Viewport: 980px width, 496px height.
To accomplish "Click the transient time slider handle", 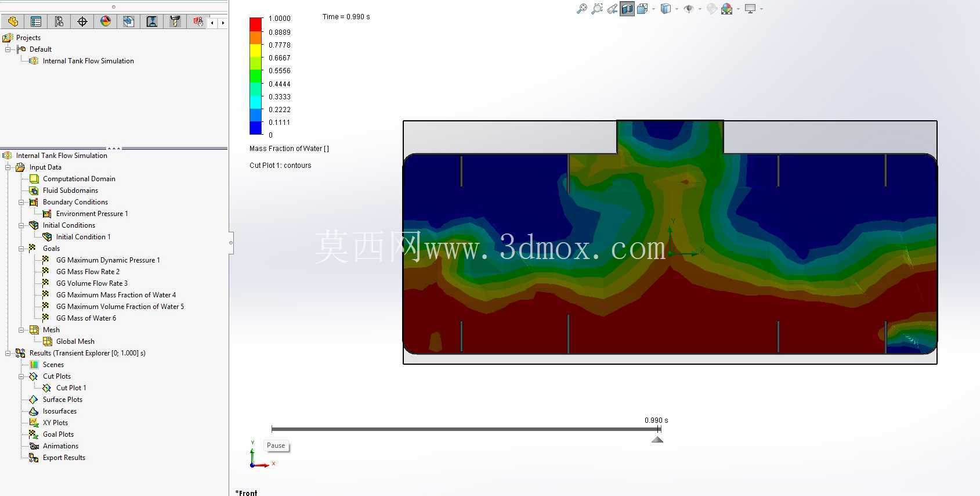I will [x=657, y=439].
